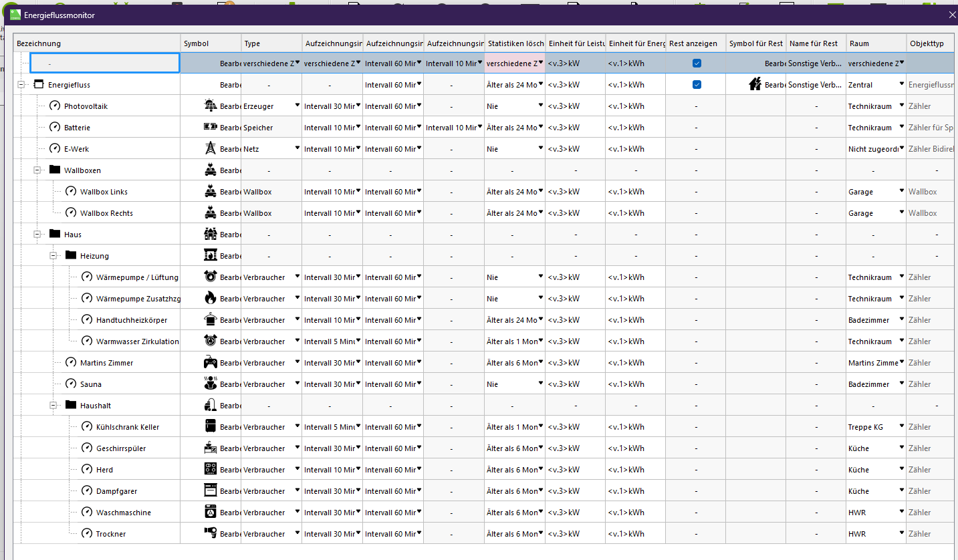Open the Raum dropdown for Waschmaschine (HWR)
The width and height of the screenshot is (958, 560).
901,512
